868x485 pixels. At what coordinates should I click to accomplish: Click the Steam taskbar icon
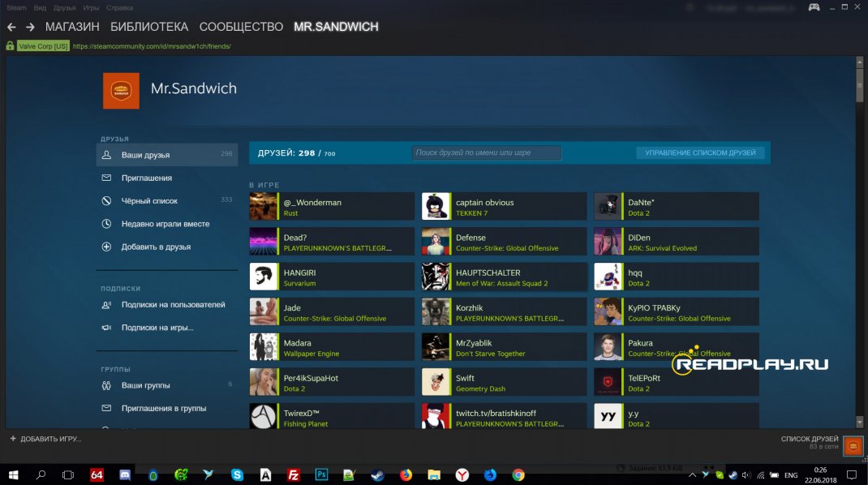[377, 474]
